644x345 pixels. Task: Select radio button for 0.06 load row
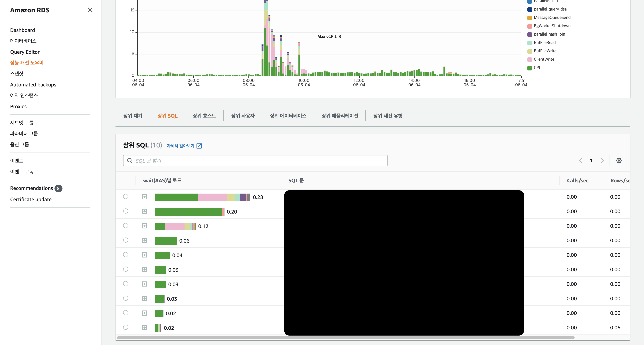pos(126,240)
